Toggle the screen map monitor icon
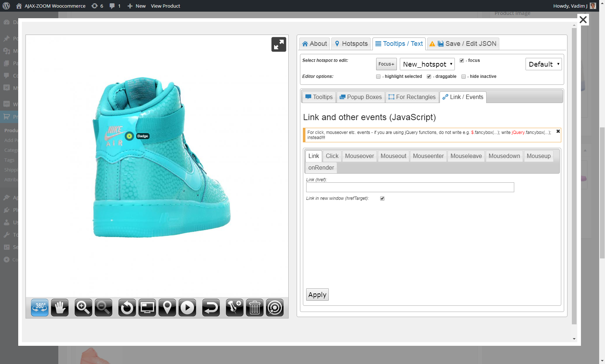The width and height of the screenshot is (605, 364). (147, 308)
